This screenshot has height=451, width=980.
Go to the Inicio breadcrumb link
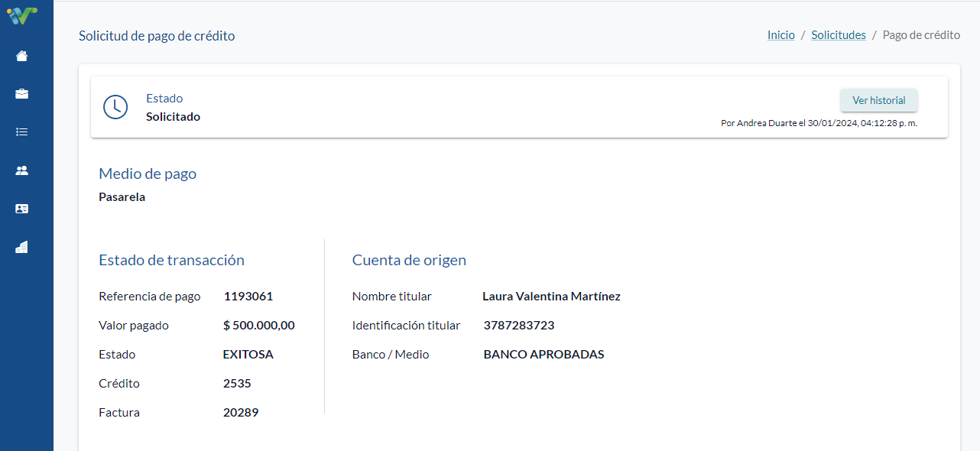coord(781,35)
